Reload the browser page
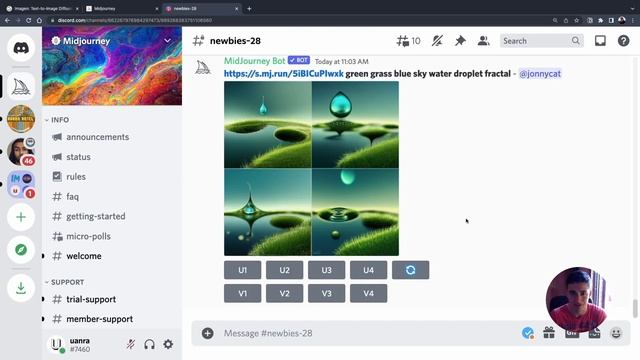Image resolution: width=640 pixels, height=360 pixels. (x=29, y=20)
